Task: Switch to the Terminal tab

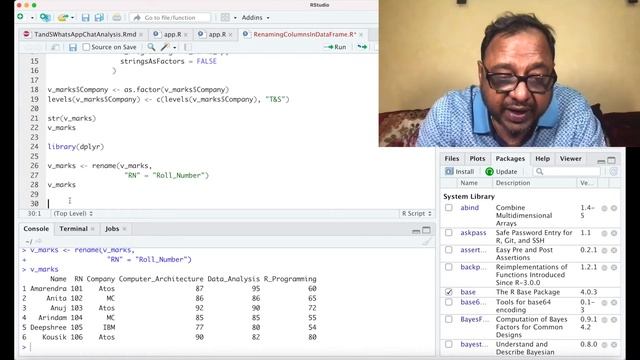Action: click(x=73, y=229)
